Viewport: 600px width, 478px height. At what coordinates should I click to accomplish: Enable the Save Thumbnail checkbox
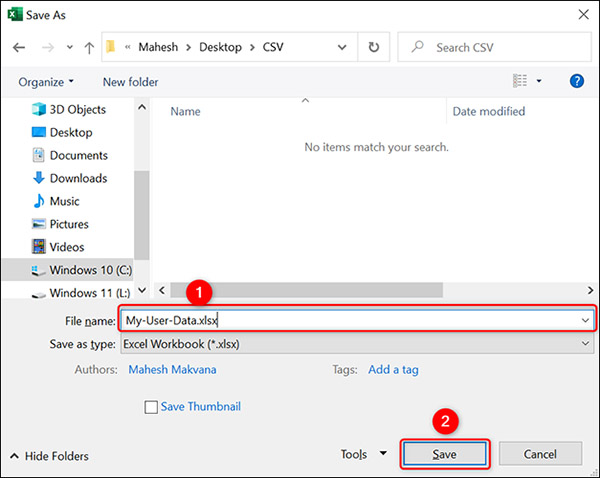click(x=151, y=407)
